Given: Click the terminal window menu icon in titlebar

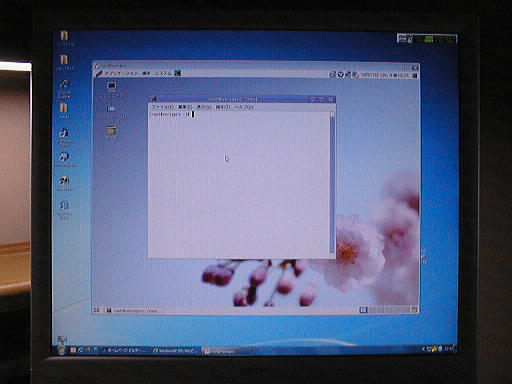Looking at the screenshot, I should click(154, 99).
